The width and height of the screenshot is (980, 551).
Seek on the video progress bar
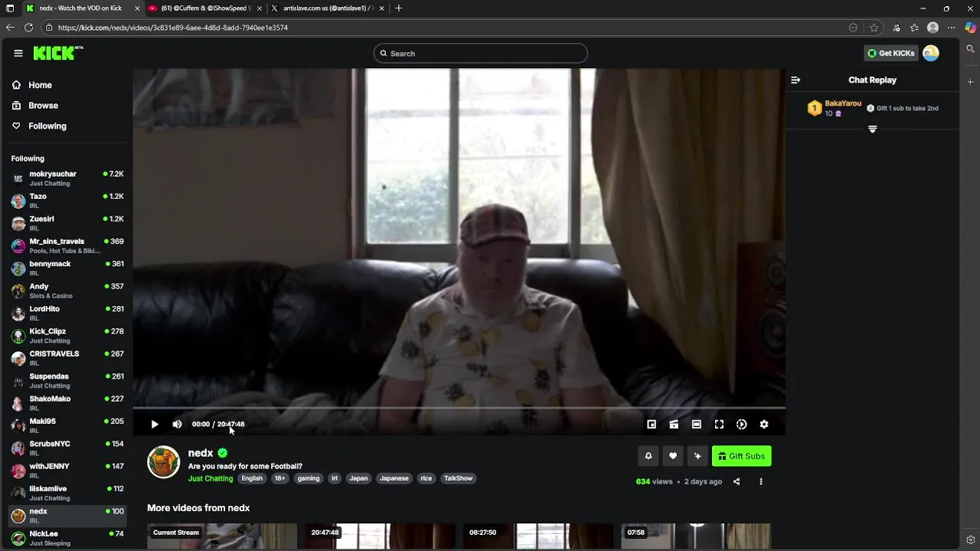coord(459,408)
